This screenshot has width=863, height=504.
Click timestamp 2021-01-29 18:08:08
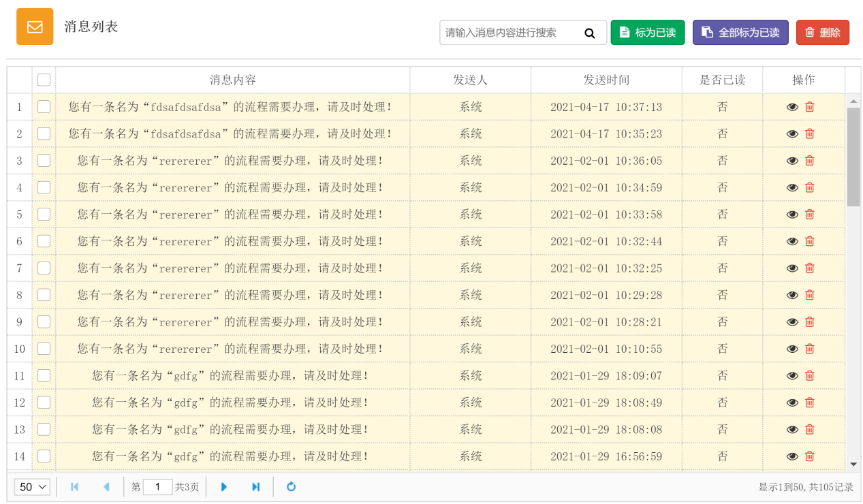[x=606, y=430]
